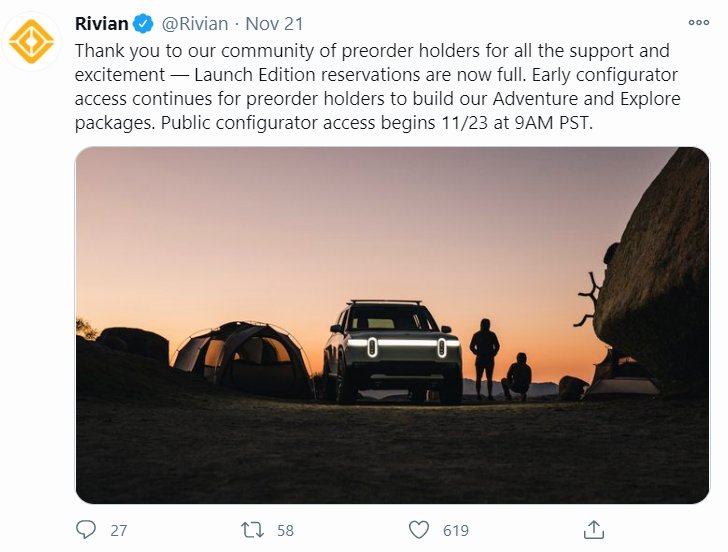Open the three-dot more options menu
728x552 pixels.
tap(698, 23)
